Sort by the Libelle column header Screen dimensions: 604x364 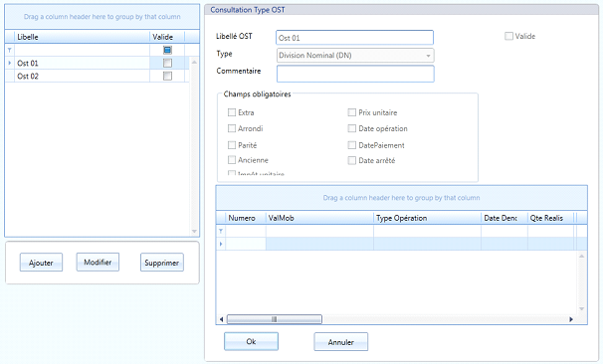82,37
